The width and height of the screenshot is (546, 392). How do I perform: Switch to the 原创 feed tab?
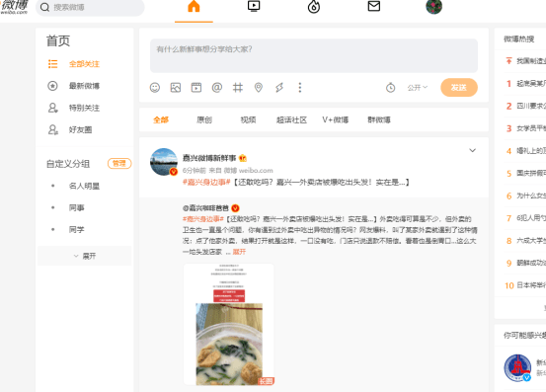[x=204, y=120]
